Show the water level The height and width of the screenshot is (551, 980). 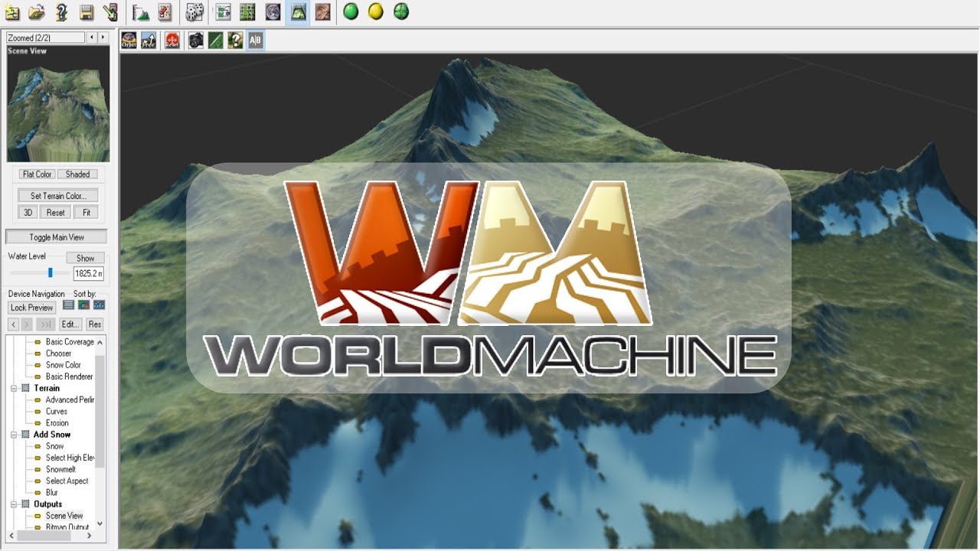[x=85, y=258]
